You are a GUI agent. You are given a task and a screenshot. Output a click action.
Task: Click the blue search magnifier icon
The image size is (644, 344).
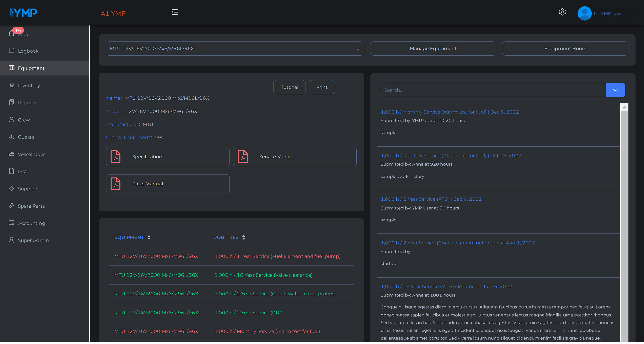coord(615,90)
